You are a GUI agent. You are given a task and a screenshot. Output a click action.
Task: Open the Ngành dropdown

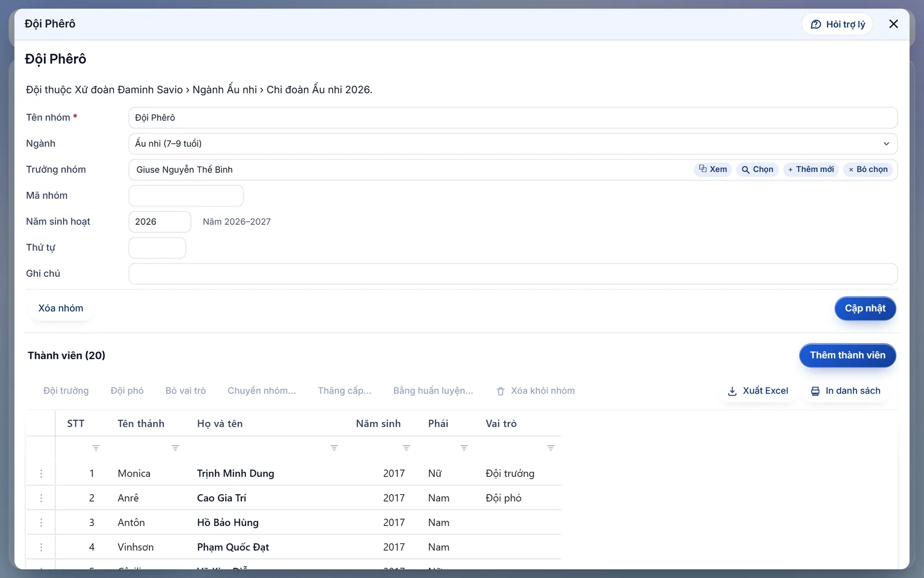pyautogui.click(x=513, y=143)
